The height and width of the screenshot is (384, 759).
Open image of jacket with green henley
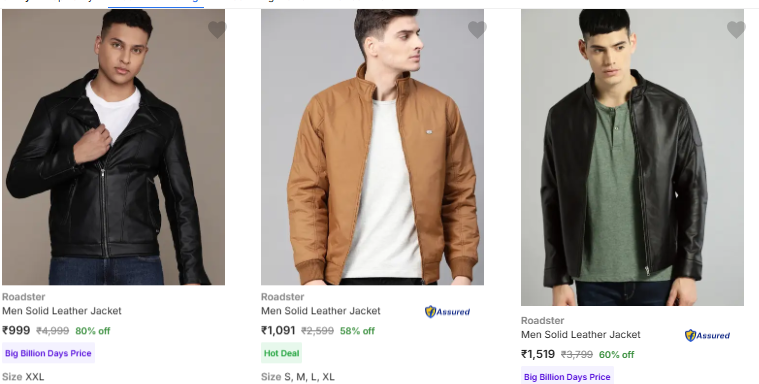pyautogui.click(x=632, y=157)
